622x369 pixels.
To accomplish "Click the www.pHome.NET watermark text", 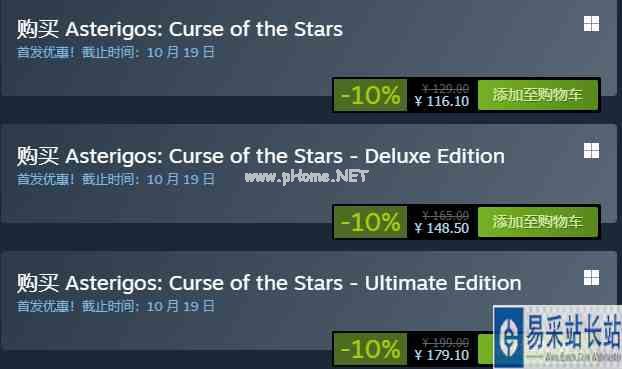I will (x=306, y=177).
